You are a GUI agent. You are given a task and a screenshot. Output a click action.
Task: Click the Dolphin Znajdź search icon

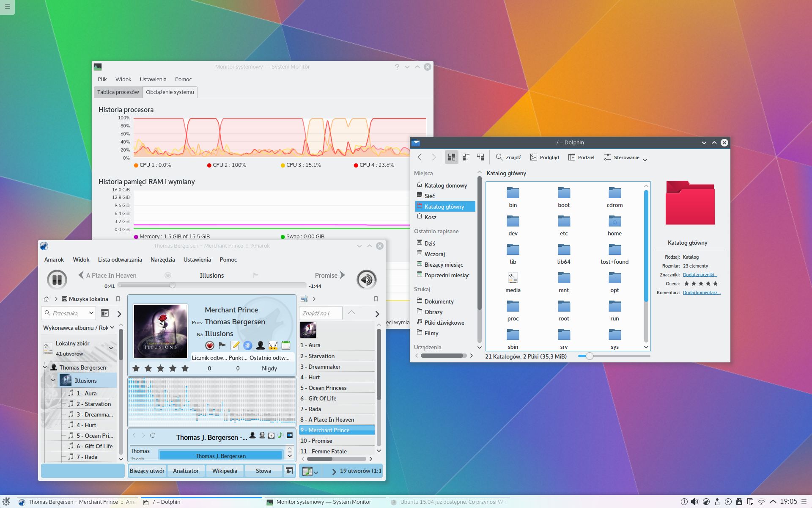499,157
